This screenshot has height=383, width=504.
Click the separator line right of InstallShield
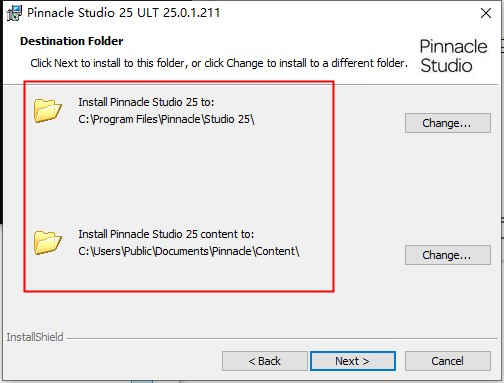tap(281, 339)
